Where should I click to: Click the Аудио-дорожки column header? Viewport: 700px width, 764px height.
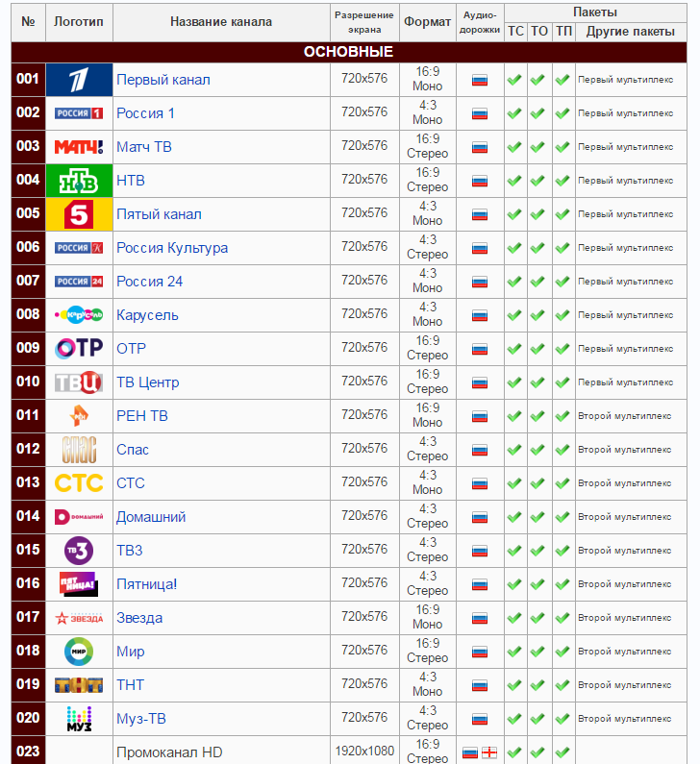click(x=480, y=22)
